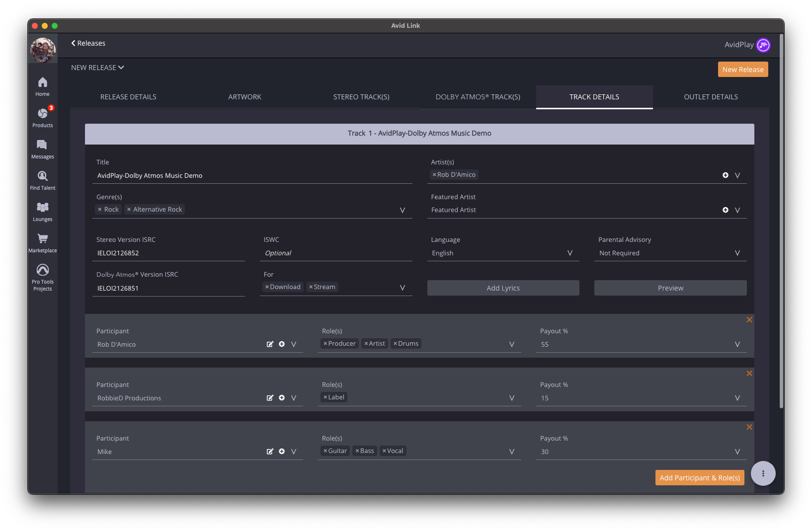Remove the Alternative Rock genre tag
The image size is (812, 531).
129,210
